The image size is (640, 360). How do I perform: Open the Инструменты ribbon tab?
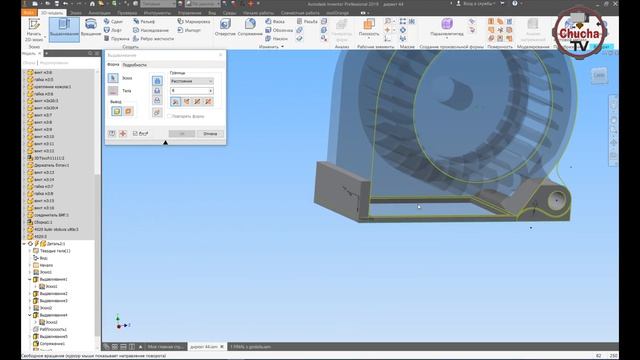tap(157, 13)
